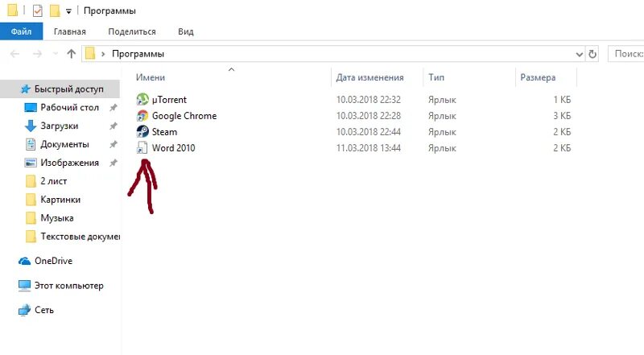Click the Документы document icon
This screenshot has width=644, height=355.
(x=31, y=144)
